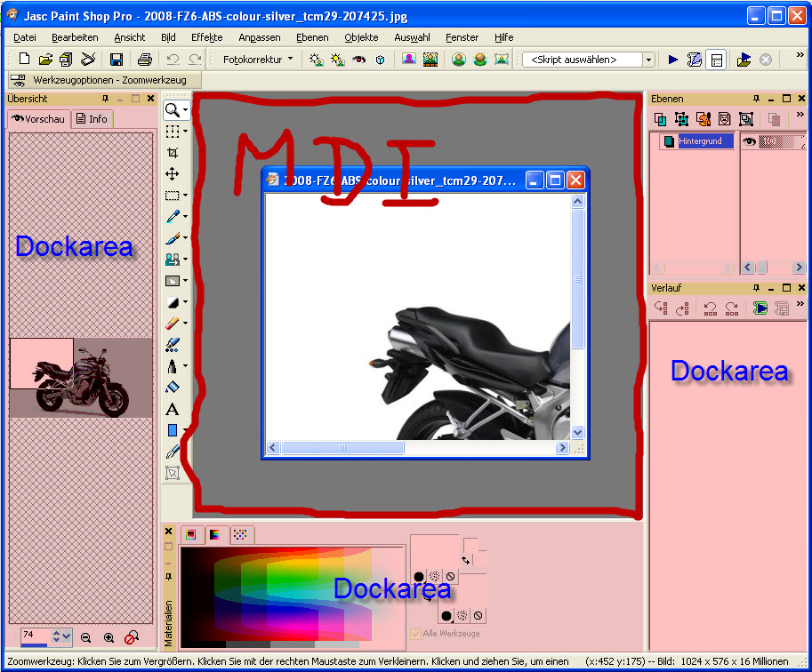
Task: Expand more buttons in Ebenen toolbar
Action: [x=800, y=115]
